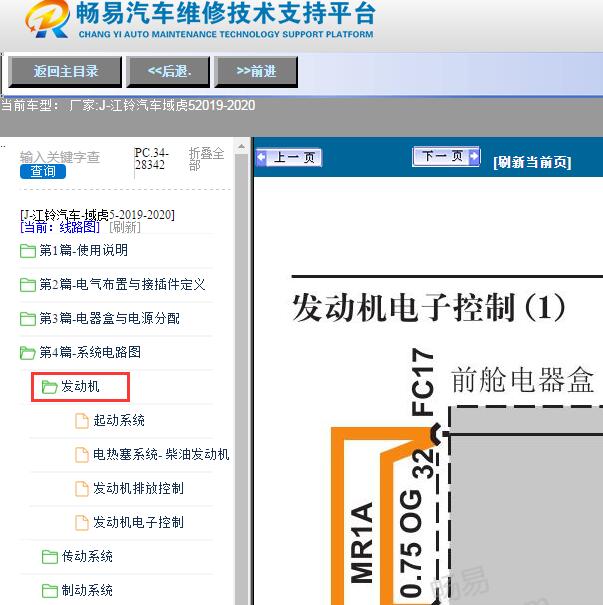Click document icon beside 电热塞系统-柴油发动机
Image resolution: width=603 pixels, height=605 pixels.
[x=81, y=455]
